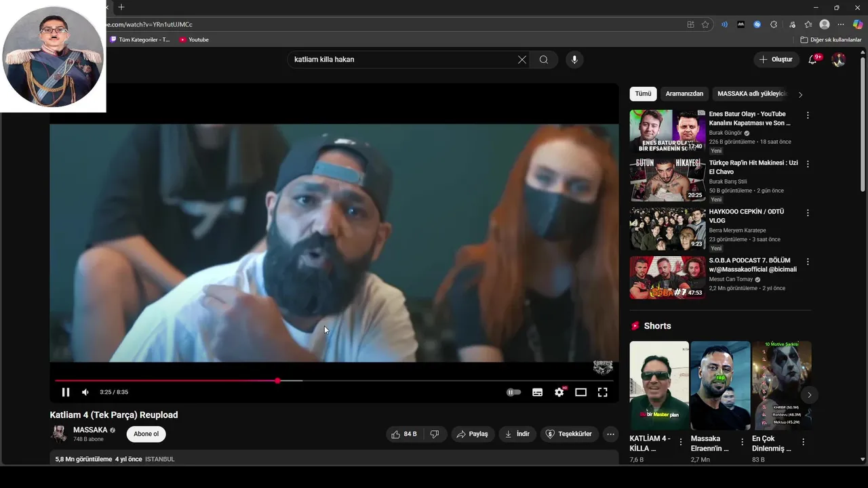The image size is (868, 488).
Task: Mute the video volume
Action: pos(85,392)
